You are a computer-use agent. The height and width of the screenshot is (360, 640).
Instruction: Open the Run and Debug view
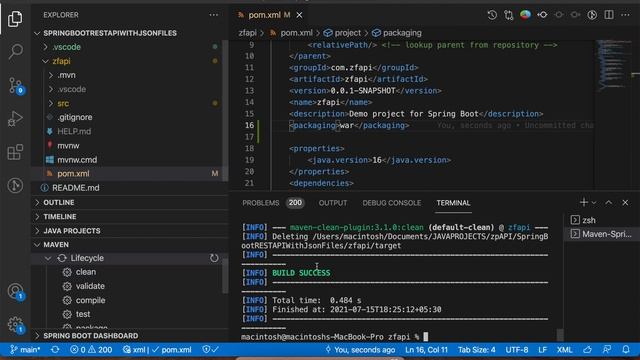tap(15, 119)
